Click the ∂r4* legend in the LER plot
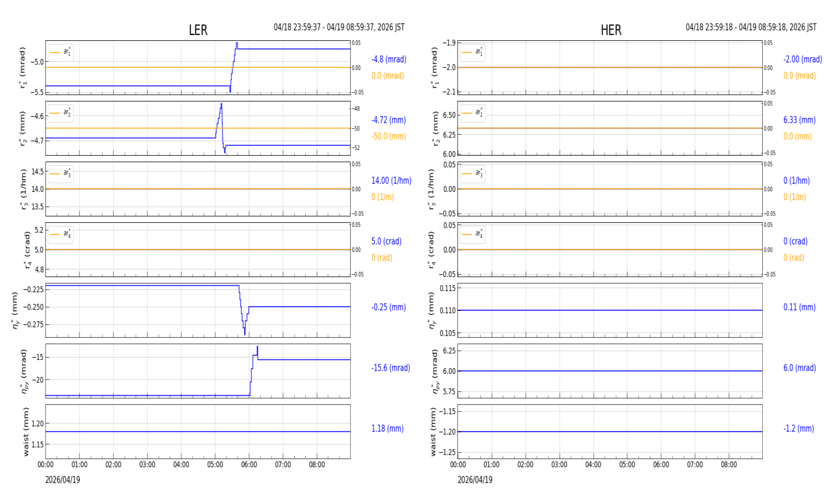Viewport: 824px width, 504px height. click(x=61, y=234)
